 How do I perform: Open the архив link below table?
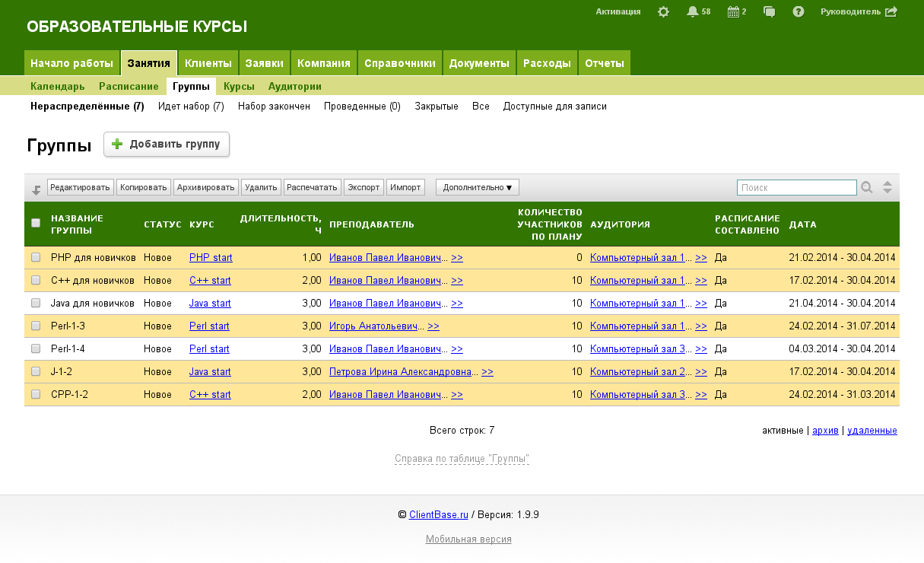(x=825, y=431)
